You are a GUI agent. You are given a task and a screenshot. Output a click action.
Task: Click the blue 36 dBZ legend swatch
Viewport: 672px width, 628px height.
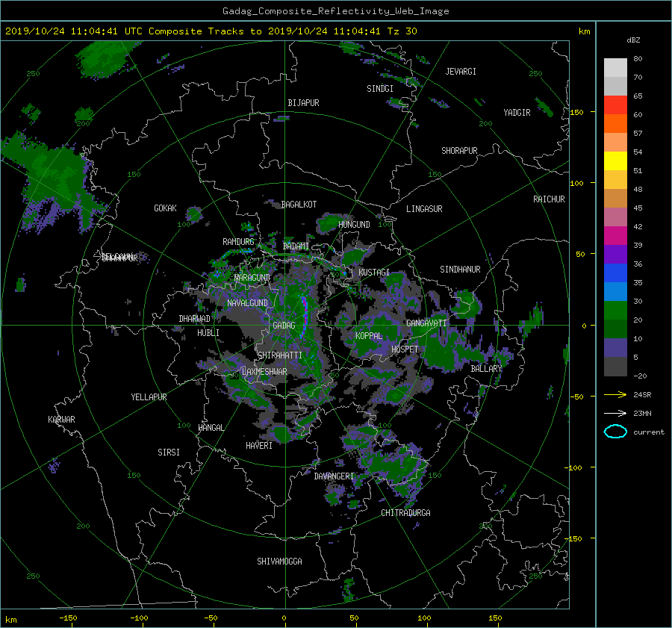coord(615,273)
